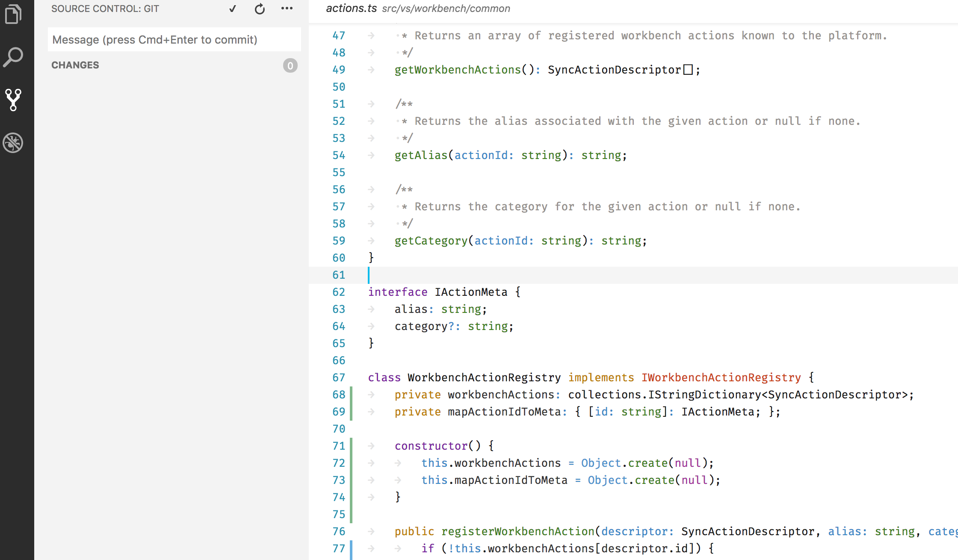This screenshot has width=958, height=560.
Task: Switch to the actions.ts editor tab
Action: (x=352, y=8)
